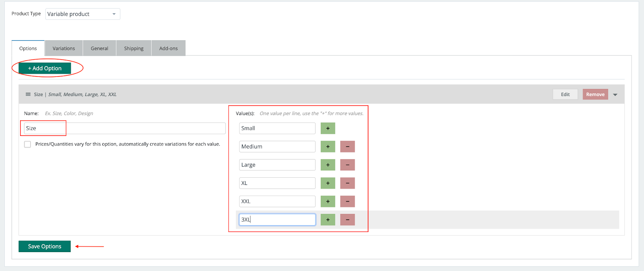Enable Prices/Quantities vary for this option checkbox
Image resolution: width=644 pixels, height=271 pixels.
pyautogui.click(x=27, y=144)
